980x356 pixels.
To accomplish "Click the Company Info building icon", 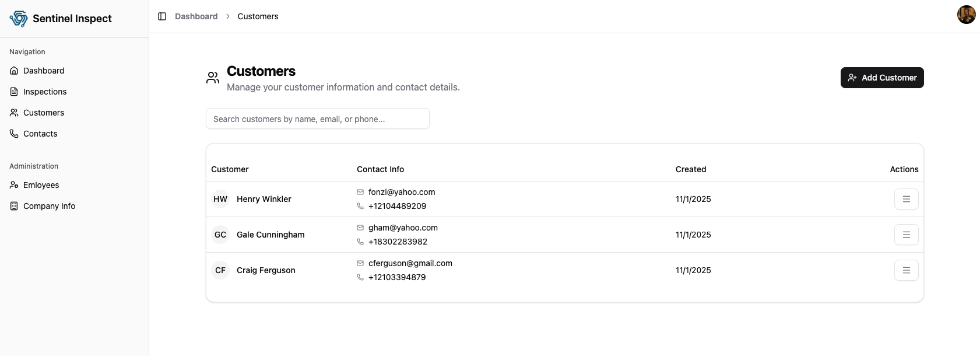I will tap(14, 206).
